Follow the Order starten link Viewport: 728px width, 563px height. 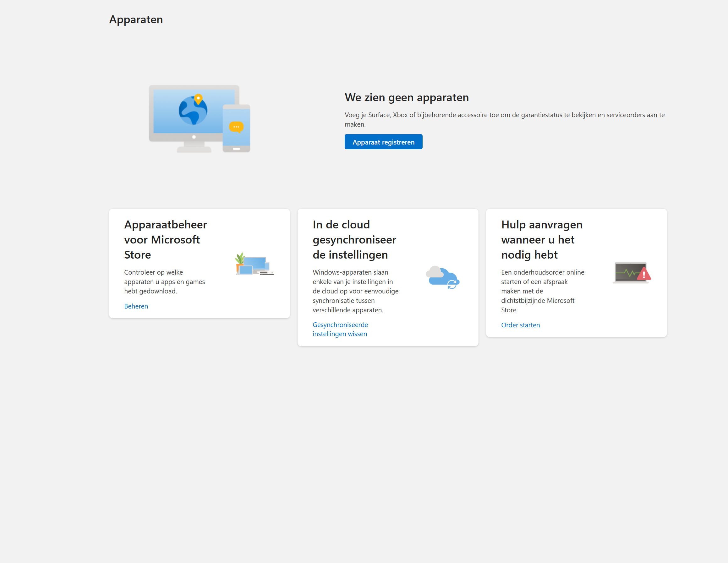[x=520, y=325]
